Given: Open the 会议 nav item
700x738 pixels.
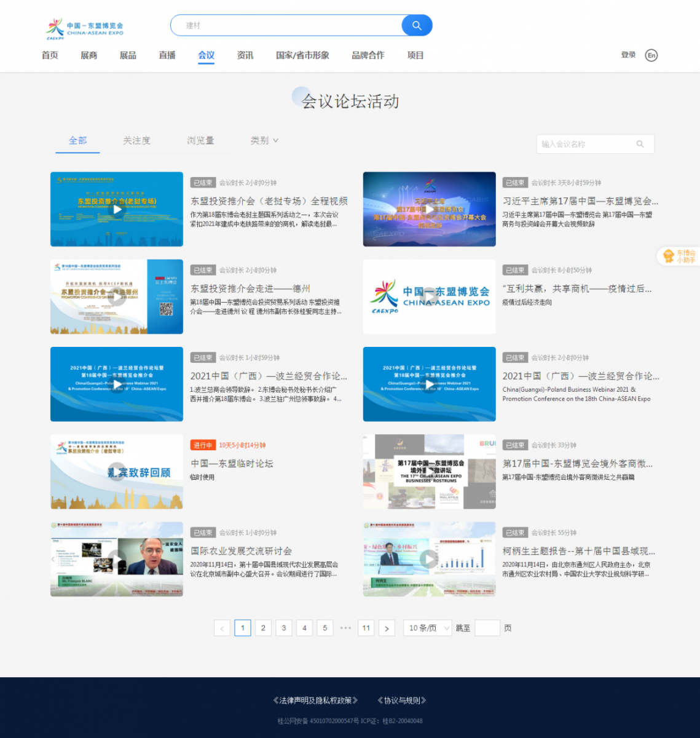Looking at the screenshot, I should [x=206, y=55].
